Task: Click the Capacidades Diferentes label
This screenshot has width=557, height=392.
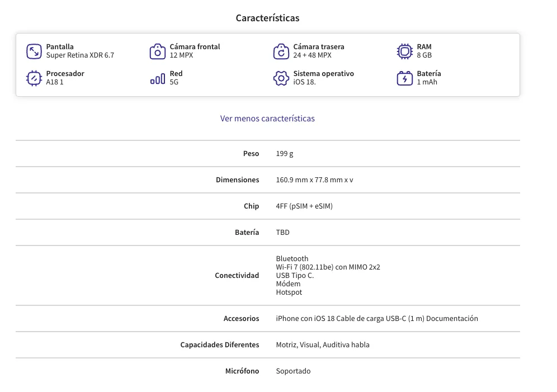Action: [x=220, y=345]
